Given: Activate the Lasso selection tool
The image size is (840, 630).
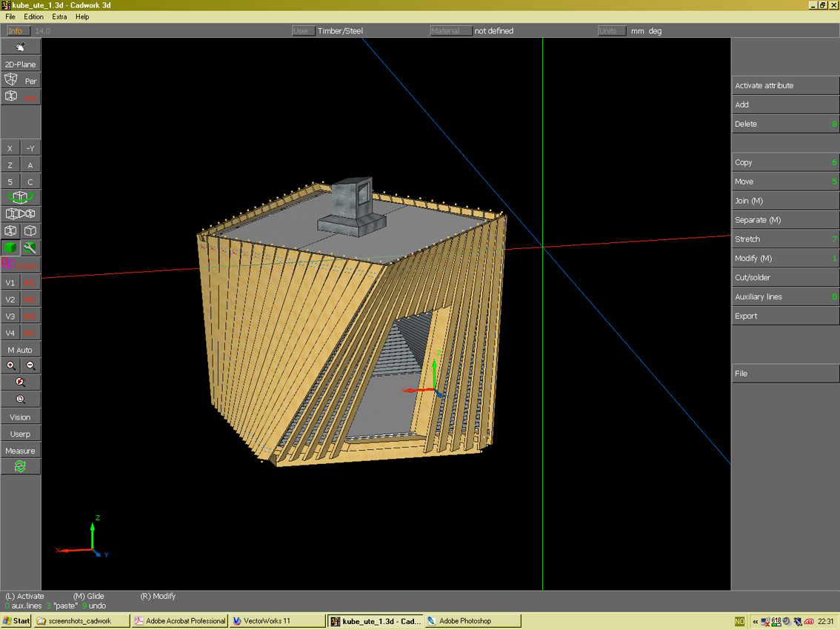Looking at the screenshot, I should 20,265.
